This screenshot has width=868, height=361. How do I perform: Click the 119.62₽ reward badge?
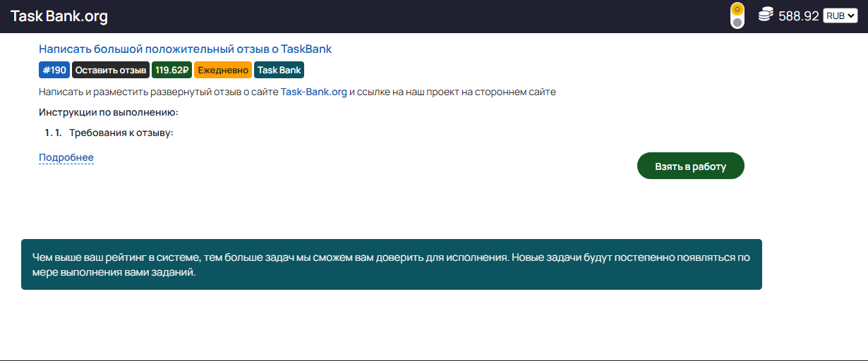172,70
